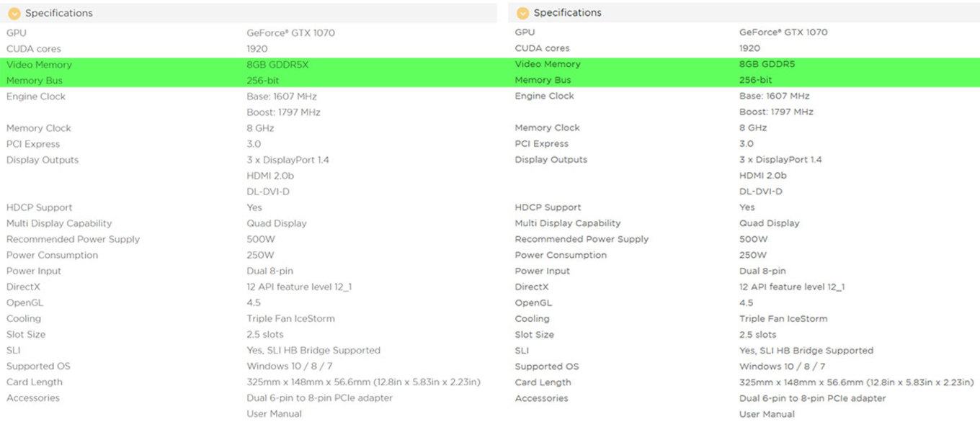Collapse the right Specifications section chevron icon
The image size is (980, 427).
pos(523,13)
